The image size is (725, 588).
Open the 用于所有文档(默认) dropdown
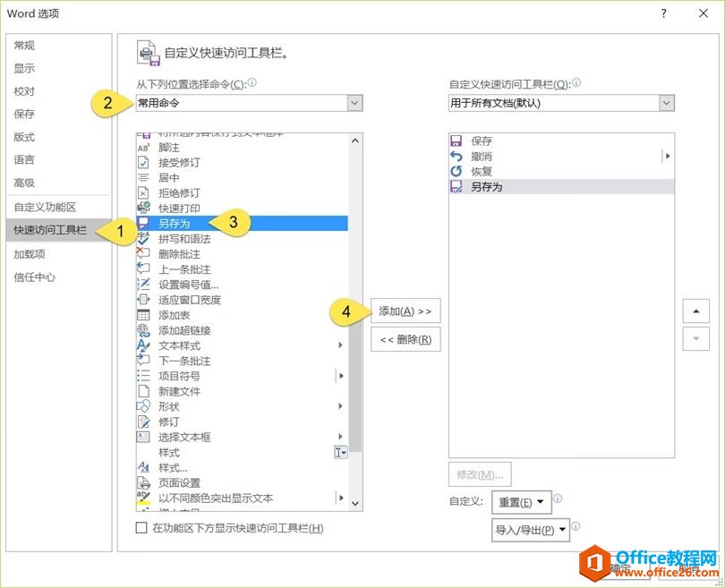pyautogui.click(x=667, y=103)
